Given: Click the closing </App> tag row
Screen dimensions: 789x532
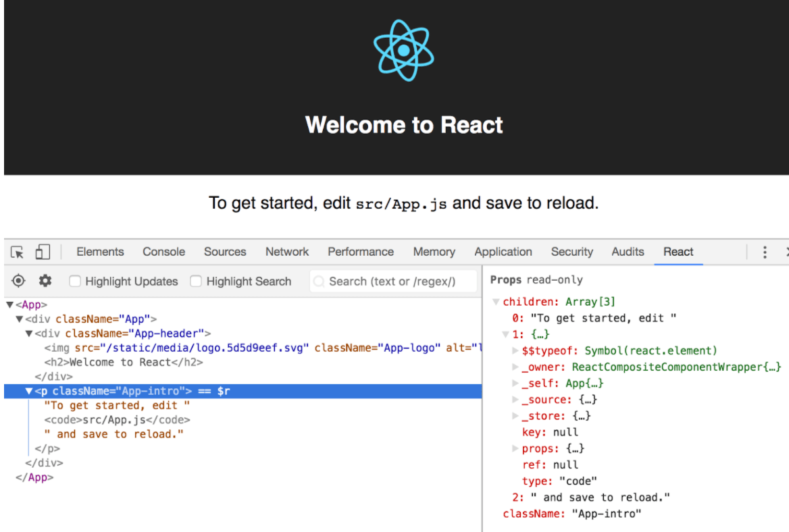Looking at the screenshot, I should click(243, 477).
